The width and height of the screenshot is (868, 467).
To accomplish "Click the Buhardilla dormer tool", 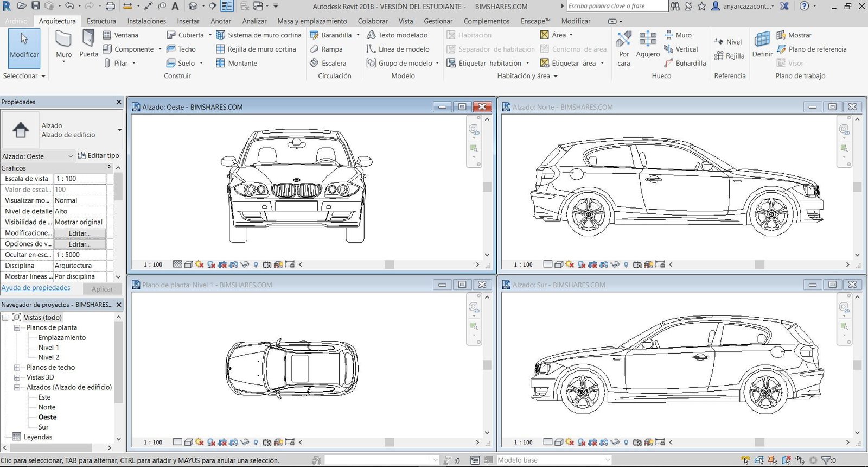I will (x=685, y=63).
